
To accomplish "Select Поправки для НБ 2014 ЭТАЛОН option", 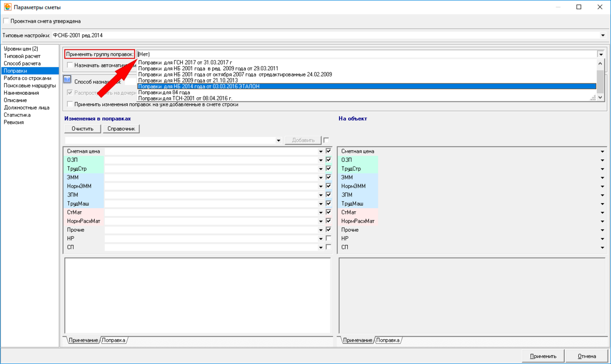I will [367, 87].
